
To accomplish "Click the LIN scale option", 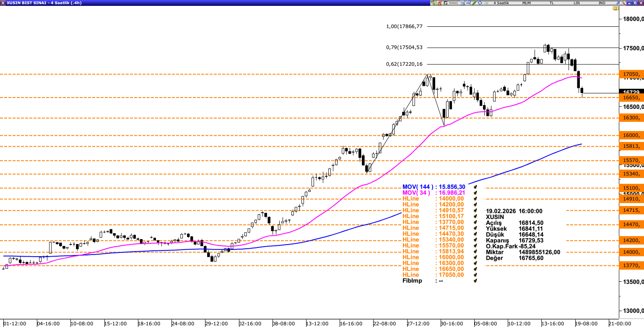I will click(577, 3).
